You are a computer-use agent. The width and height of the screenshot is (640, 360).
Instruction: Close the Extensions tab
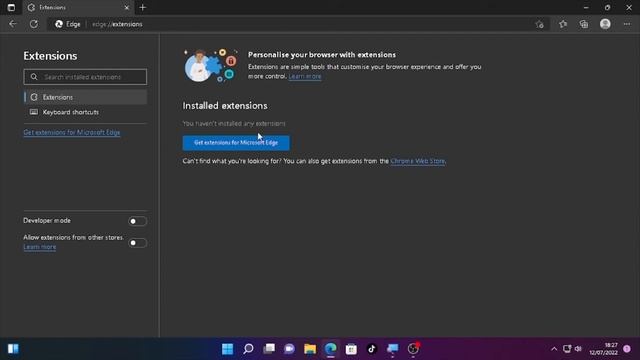pos(127,7)
